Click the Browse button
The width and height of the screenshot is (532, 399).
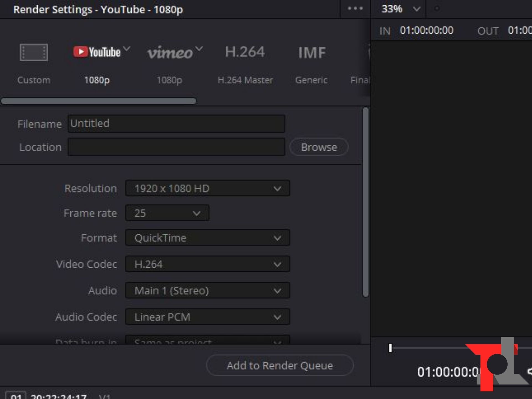(319, 147)
